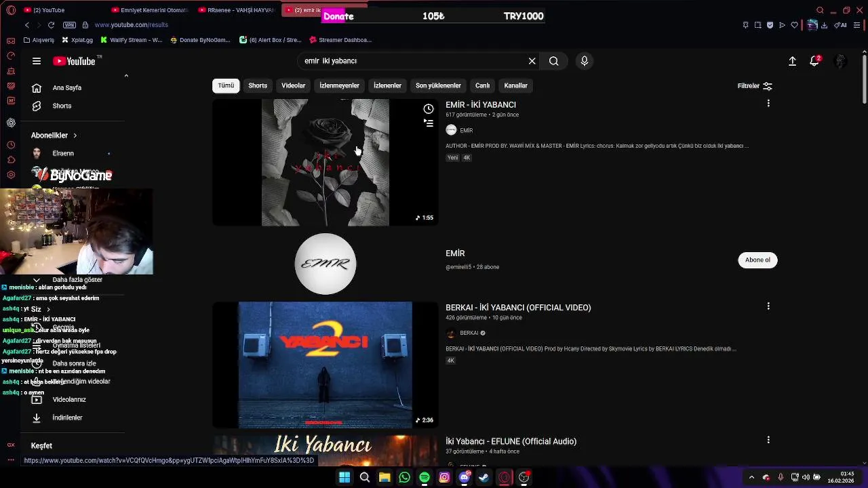Image resolution: width=868 pixels, height=488 pixels.
Task: Expand the Abonelikler section chevron
Action: [x=75, y=136]
